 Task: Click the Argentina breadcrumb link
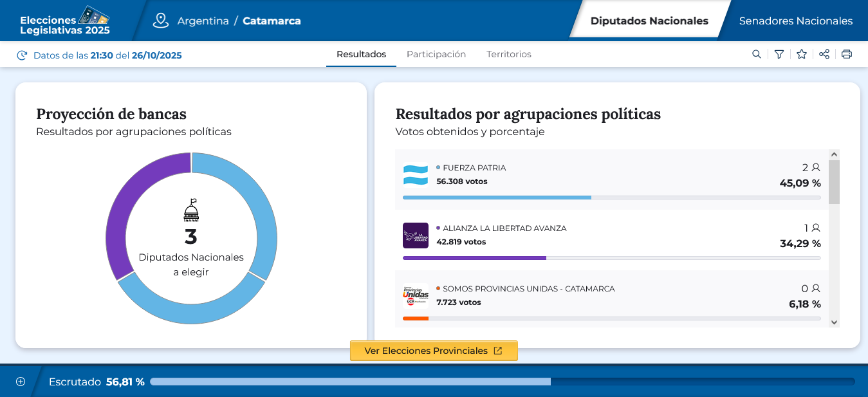pos(203,21)
